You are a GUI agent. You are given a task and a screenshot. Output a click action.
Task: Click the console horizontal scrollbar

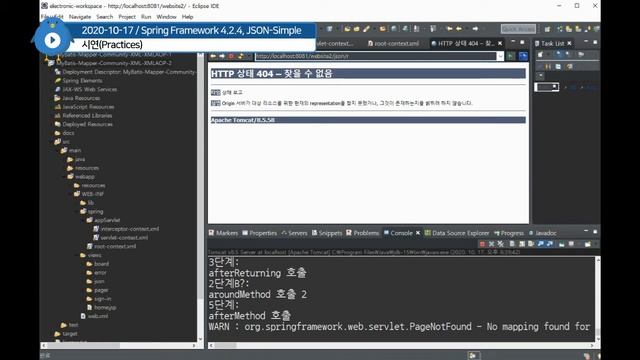click(x=402, y=345)
